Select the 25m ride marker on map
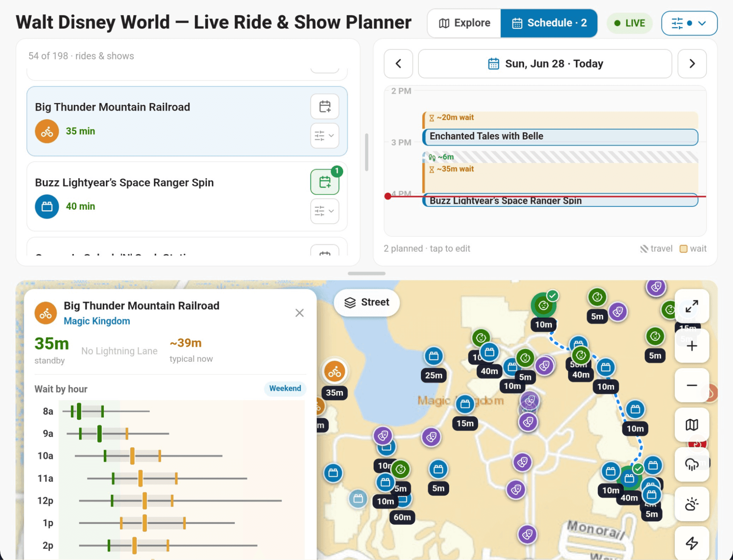Screen dimensions: 733x560 tap(433, 355)
